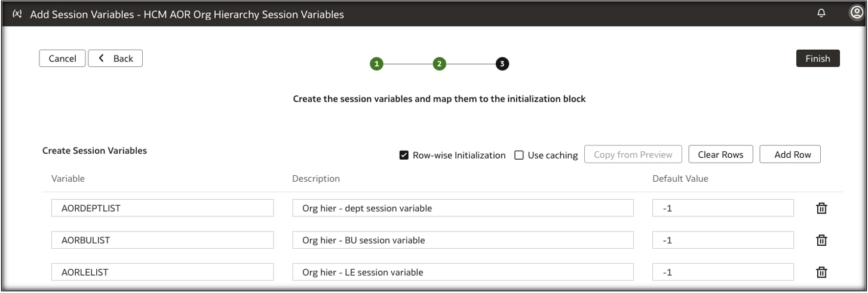Go Back to the previous step
Image resolution: width=868 pixels, height=293 pixels.
pyautogui.click(x=115, y=59)
